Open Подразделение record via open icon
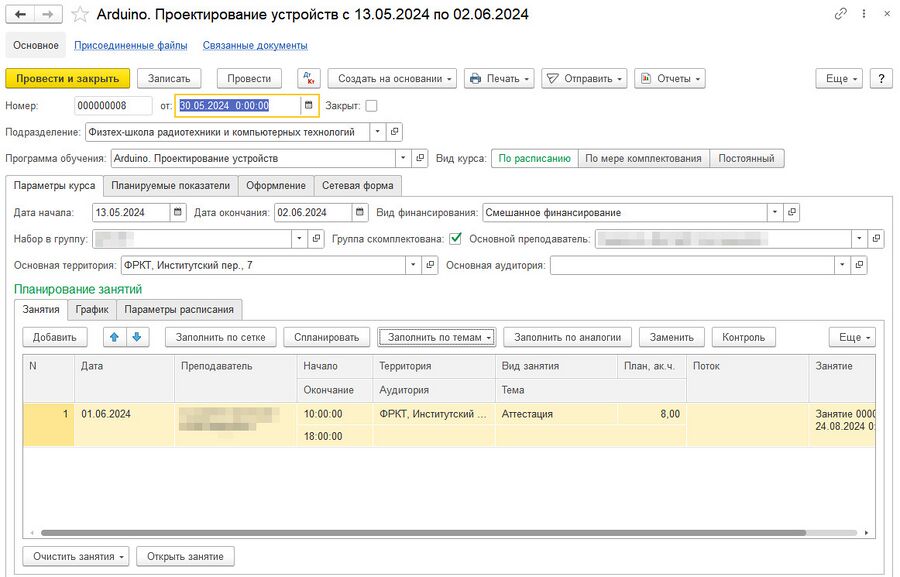 [x=394, y=131]
